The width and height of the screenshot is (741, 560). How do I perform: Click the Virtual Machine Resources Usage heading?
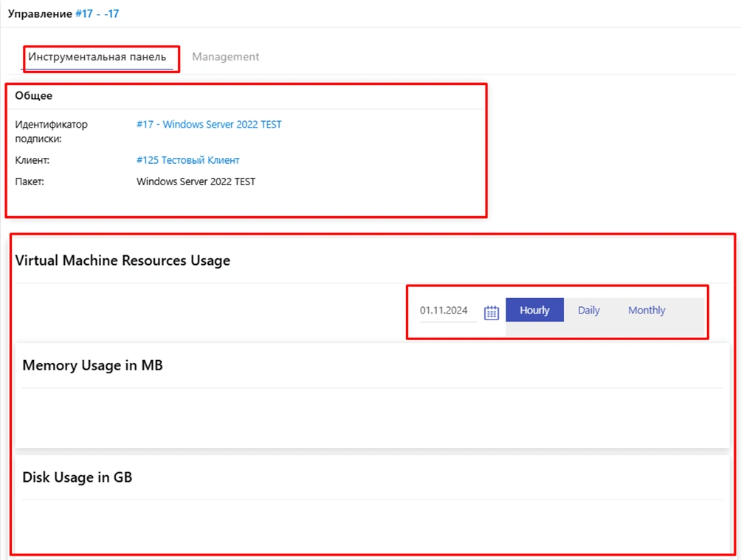coord(123,260)
